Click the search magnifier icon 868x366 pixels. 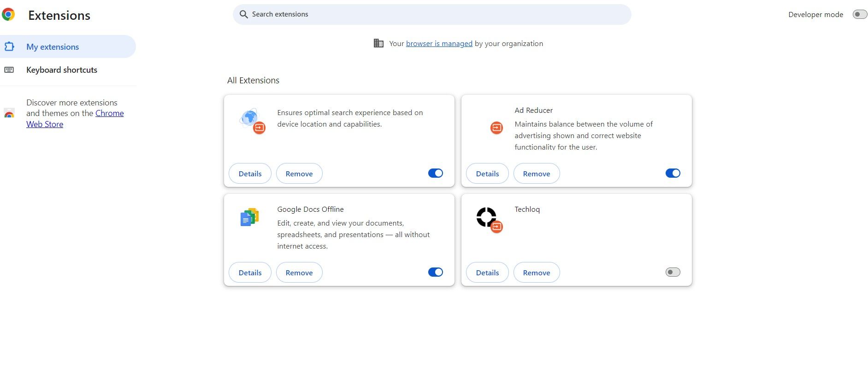244,14
